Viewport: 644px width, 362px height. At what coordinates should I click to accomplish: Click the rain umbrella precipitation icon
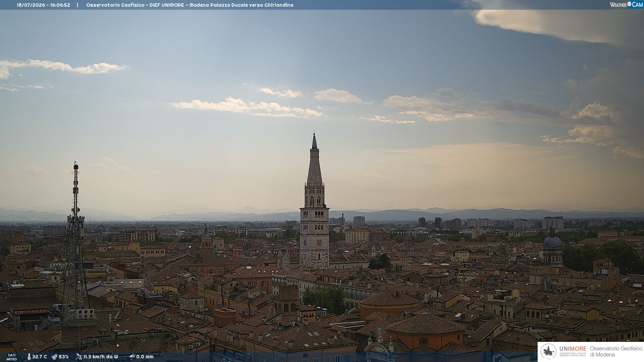[x=132, y=357]
